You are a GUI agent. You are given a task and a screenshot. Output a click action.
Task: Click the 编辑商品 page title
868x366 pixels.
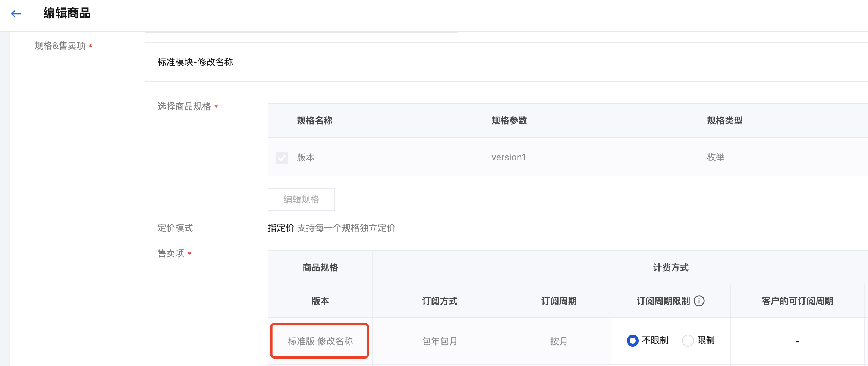point(67,13)
